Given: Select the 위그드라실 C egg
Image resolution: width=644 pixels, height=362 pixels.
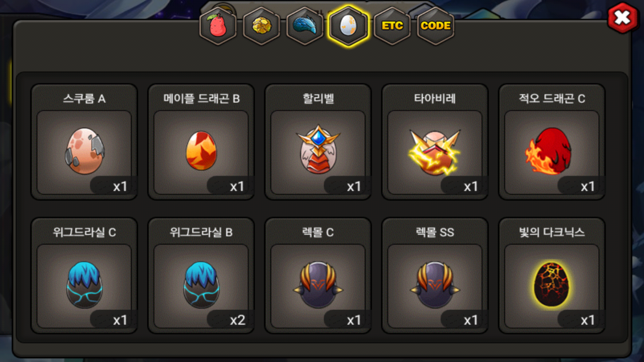Looking at the screenshot, I should (84, 276).
